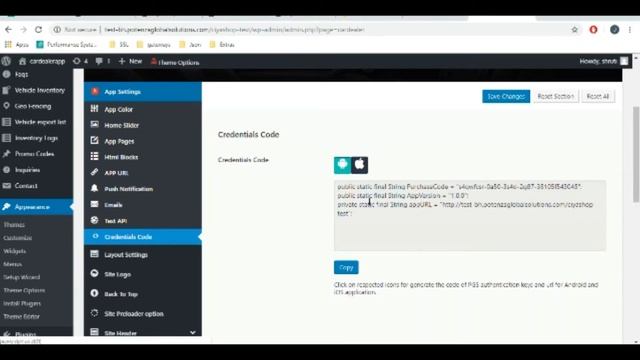Viewport: 640px width, 360px height.
Task: Open Inventory Logs in the sidebar
Action: coord(36,138)
